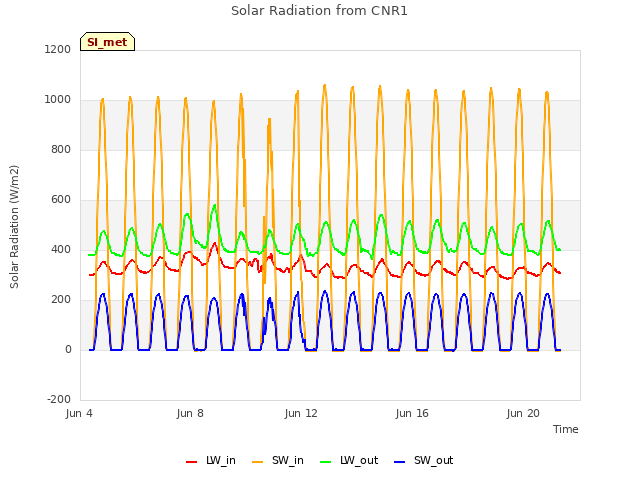Click the 800 y-axis tick label
Viewport: 640px width, 480px height.
click(x=61, y=149)
